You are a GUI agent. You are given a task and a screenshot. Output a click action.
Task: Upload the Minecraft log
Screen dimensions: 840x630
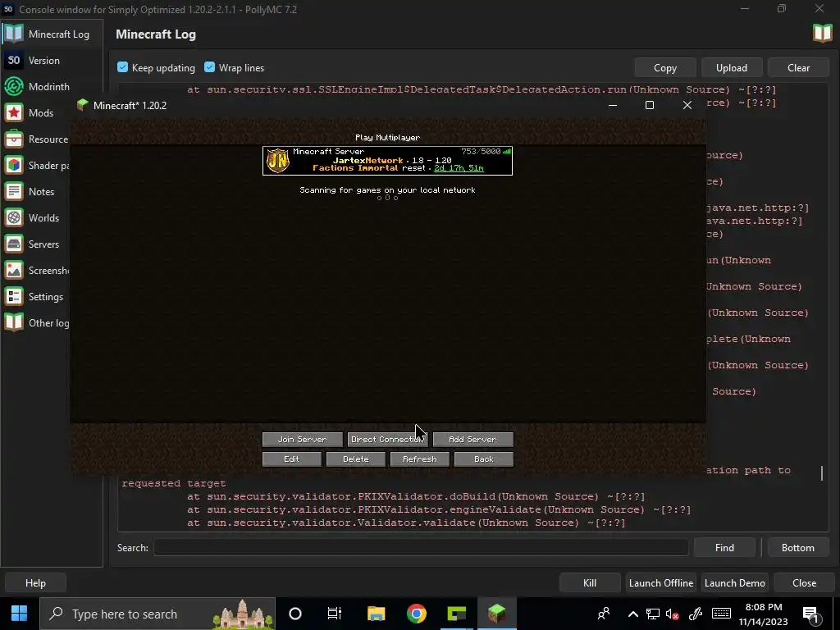[x=731, y=67]
